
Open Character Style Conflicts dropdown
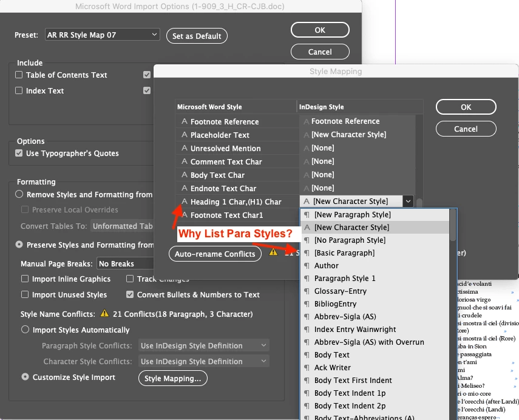point(203,361)
